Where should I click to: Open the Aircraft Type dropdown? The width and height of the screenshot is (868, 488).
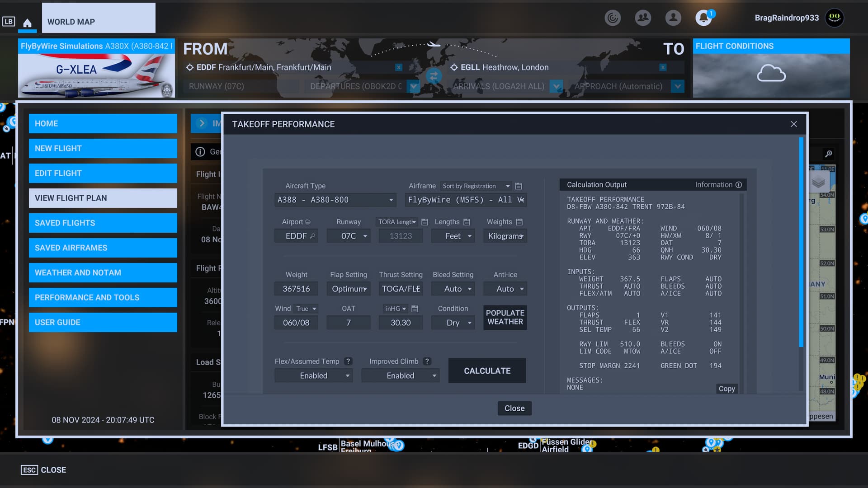[x=335, y=200]
